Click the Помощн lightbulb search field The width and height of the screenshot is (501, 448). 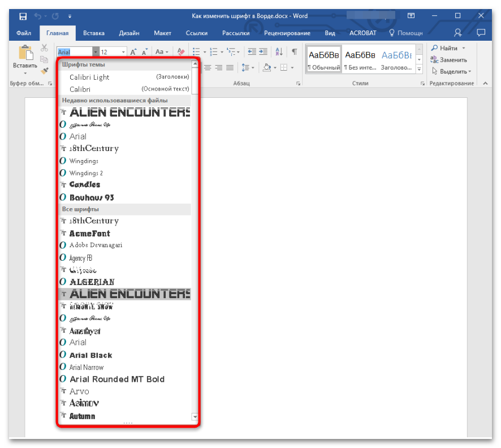click(x=406, y=33)
